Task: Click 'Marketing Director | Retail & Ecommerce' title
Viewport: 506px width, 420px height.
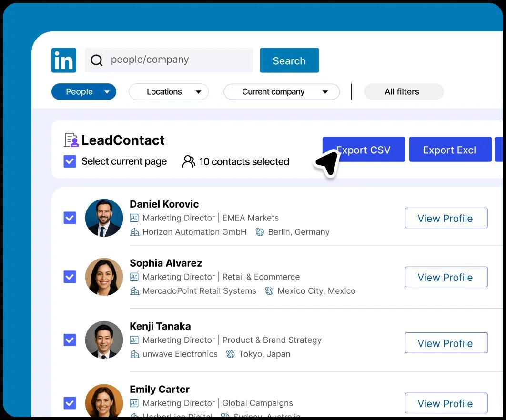Action: click(221, 277)
